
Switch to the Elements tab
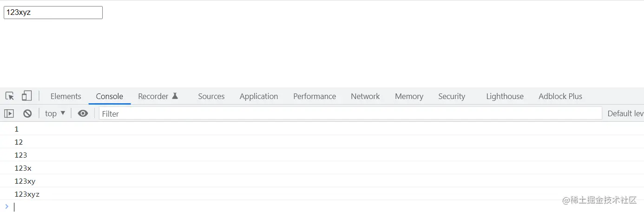click(x=66, y=96)
